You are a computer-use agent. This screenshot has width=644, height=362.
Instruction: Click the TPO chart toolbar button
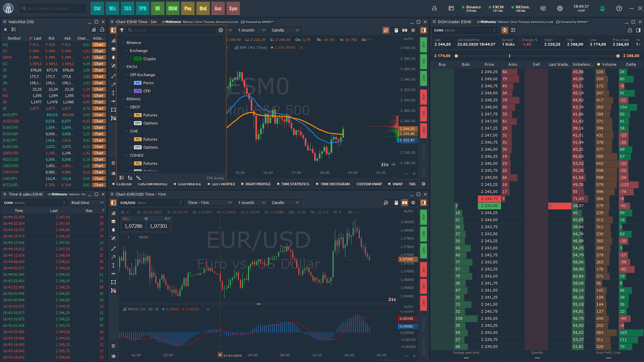[x=142, y=8]
